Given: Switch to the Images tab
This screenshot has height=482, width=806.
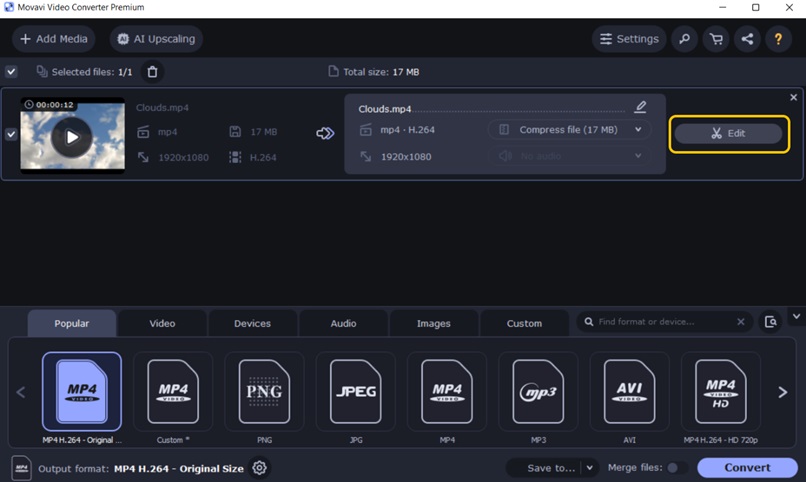Looking at the screenshot, I should [434, 323].
